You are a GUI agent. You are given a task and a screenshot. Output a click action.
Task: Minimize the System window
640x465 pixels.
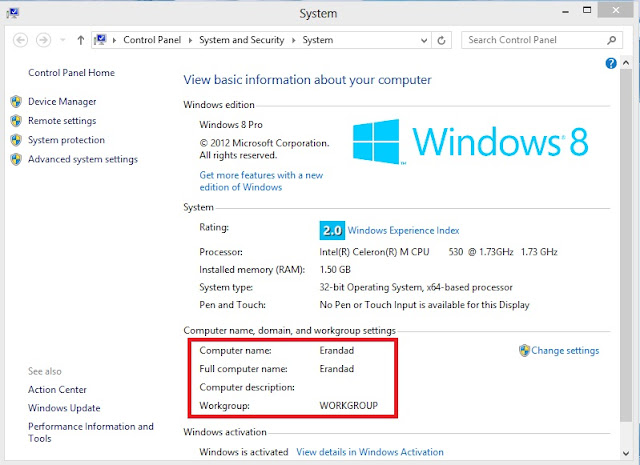(x=565, y=12)
